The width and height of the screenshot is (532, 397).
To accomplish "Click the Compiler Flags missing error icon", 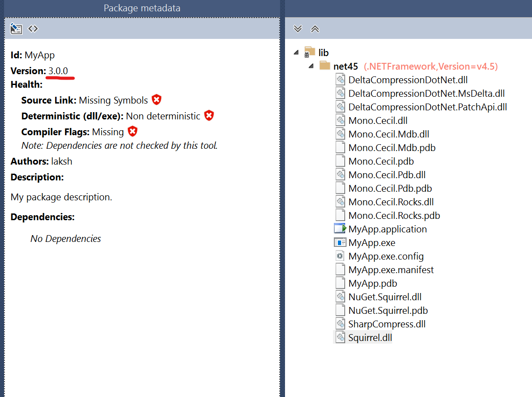I will point(132,132).
